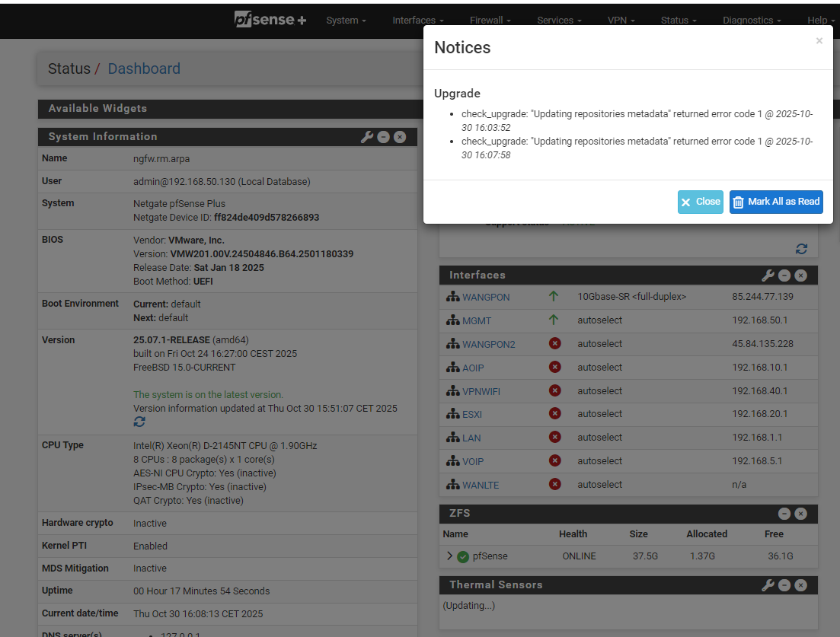Click refresh icon under version information
Screen dimensions: 840x637
coord(139,422)
